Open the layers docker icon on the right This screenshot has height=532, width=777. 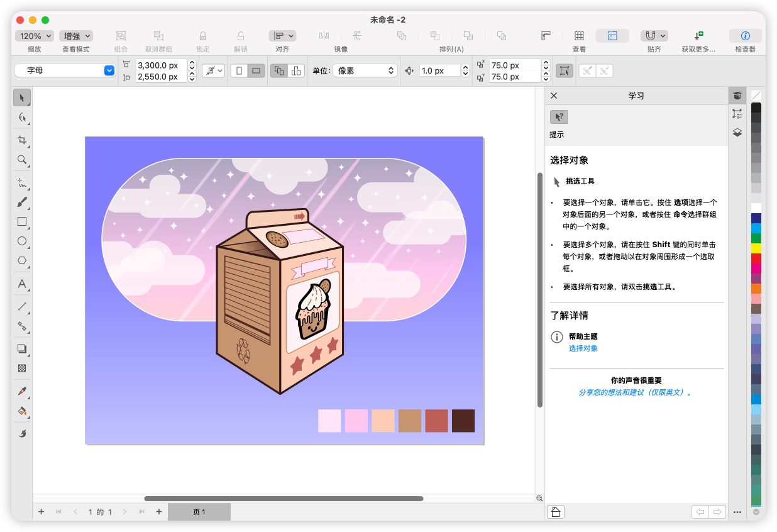pos(737,133)
